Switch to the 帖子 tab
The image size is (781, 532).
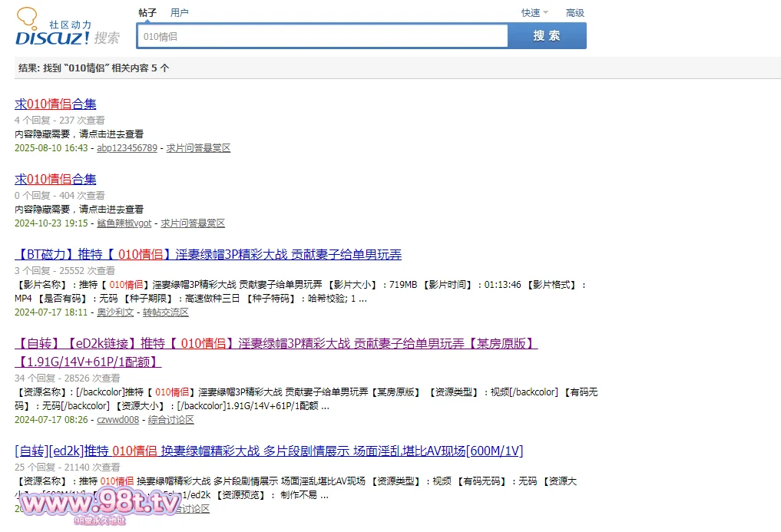click(x=147, y=12)
